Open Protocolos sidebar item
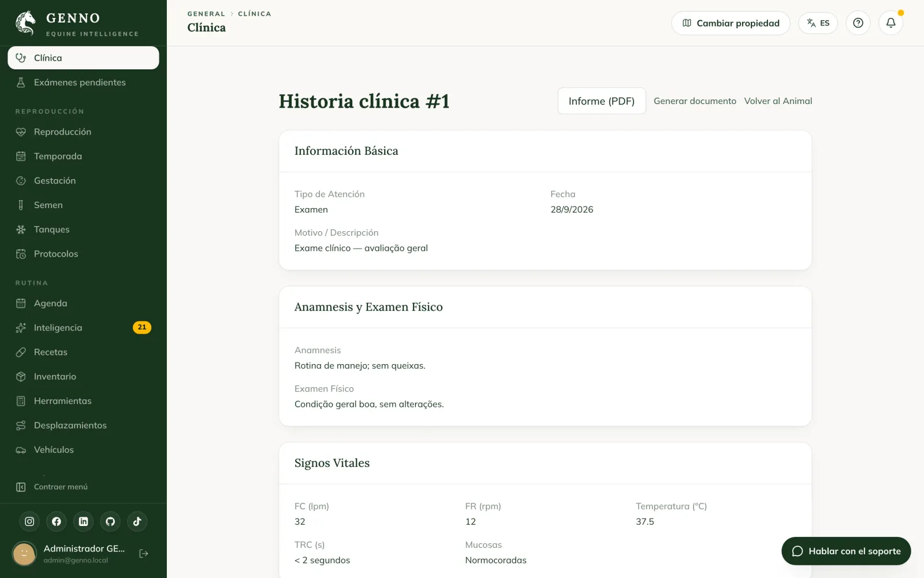Screen dimensions: 924x578 tap(83, 254)
